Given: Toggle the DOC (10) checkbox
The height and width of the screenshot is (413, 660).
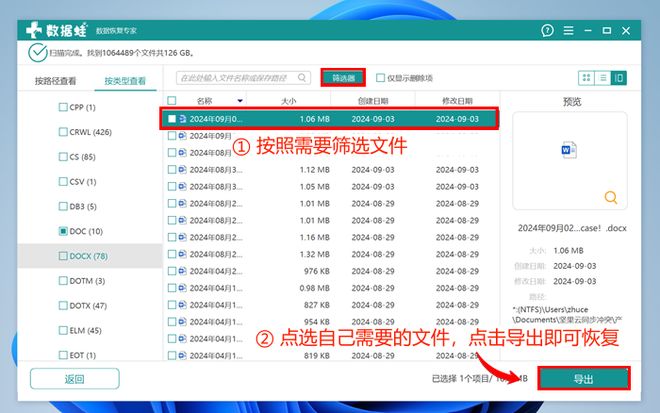Looking at the screenshot, I should 63,231.
